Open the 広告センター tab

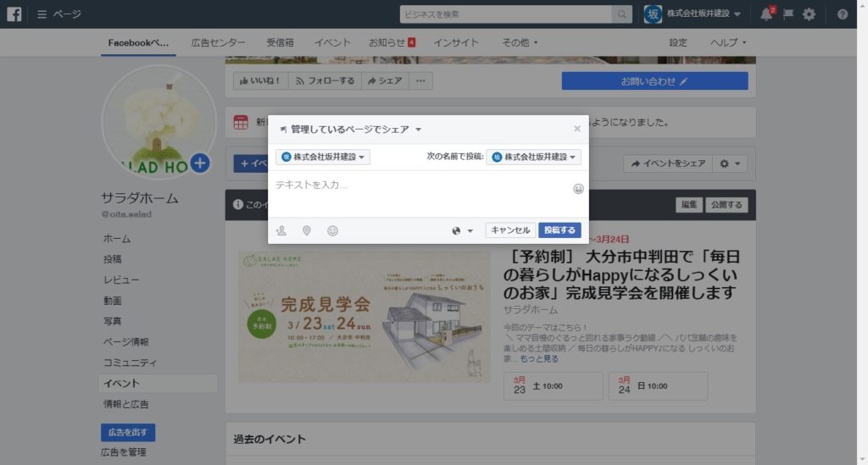click(x=218, y=42)
